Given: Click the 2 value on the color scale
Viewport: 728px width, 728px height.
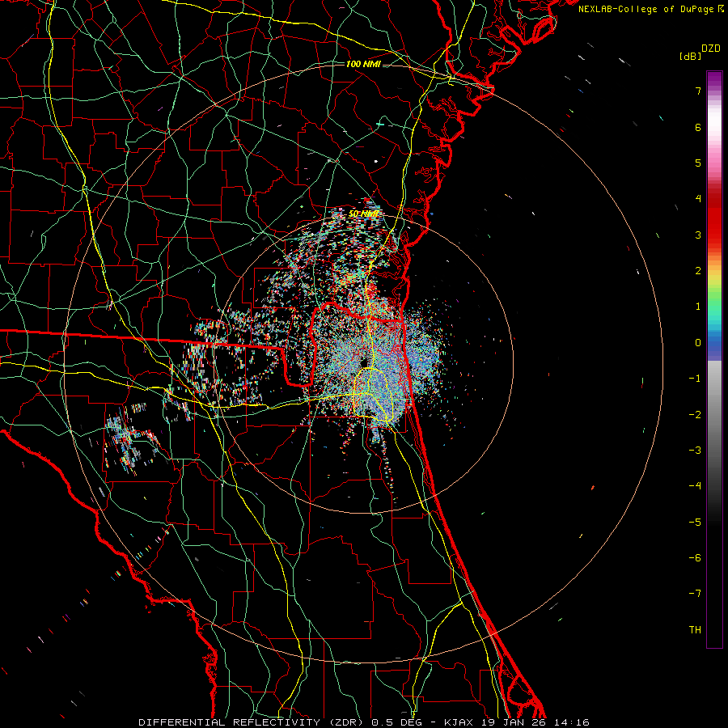Looking at the screenshot, I should tap(698, 271).
